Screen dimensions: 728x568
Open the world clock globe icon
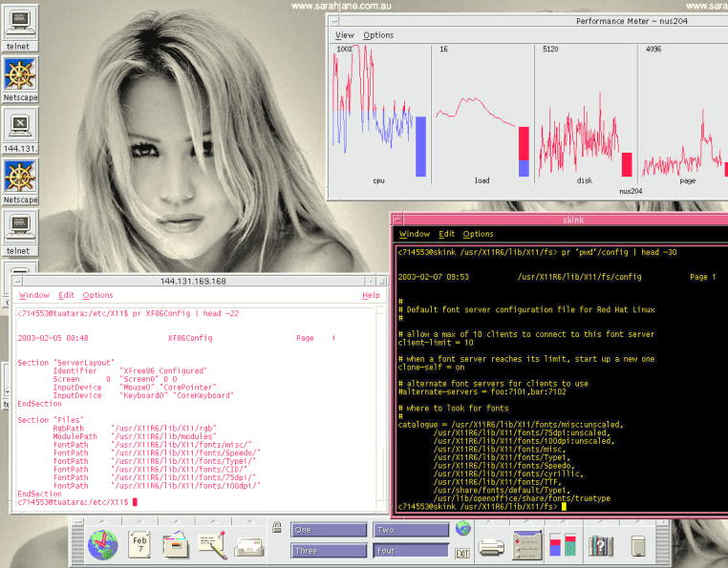102,544
